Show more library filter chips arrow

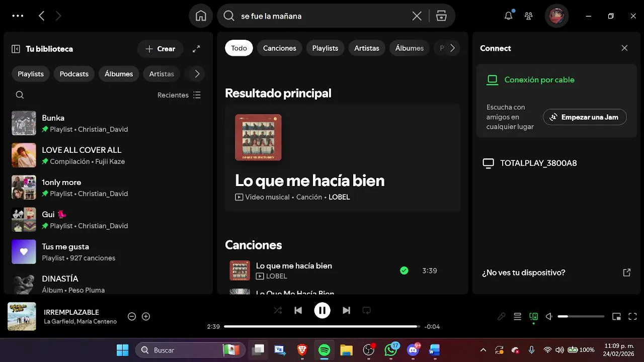pyautogui.click(x=197, y=74)
